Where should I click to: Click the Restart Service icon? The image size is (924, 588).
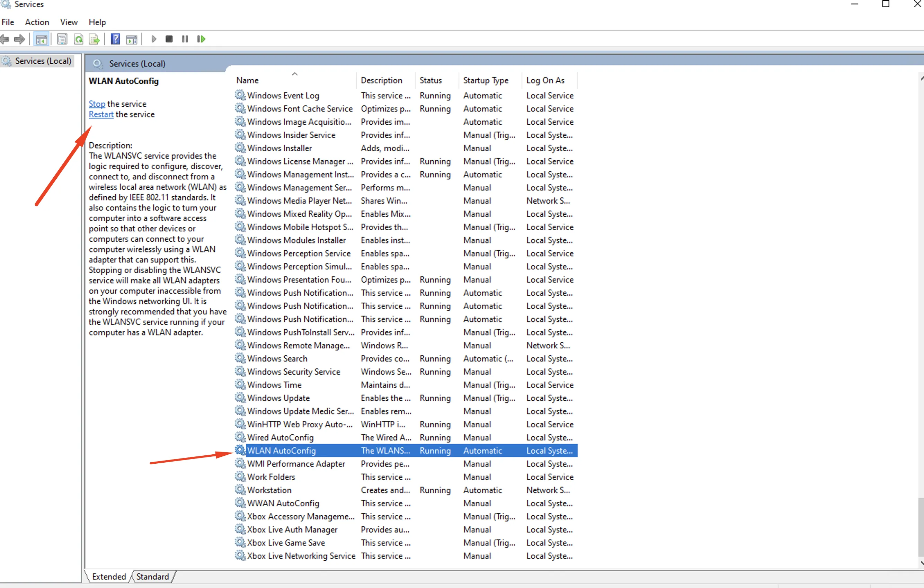[x=201, y=39]
